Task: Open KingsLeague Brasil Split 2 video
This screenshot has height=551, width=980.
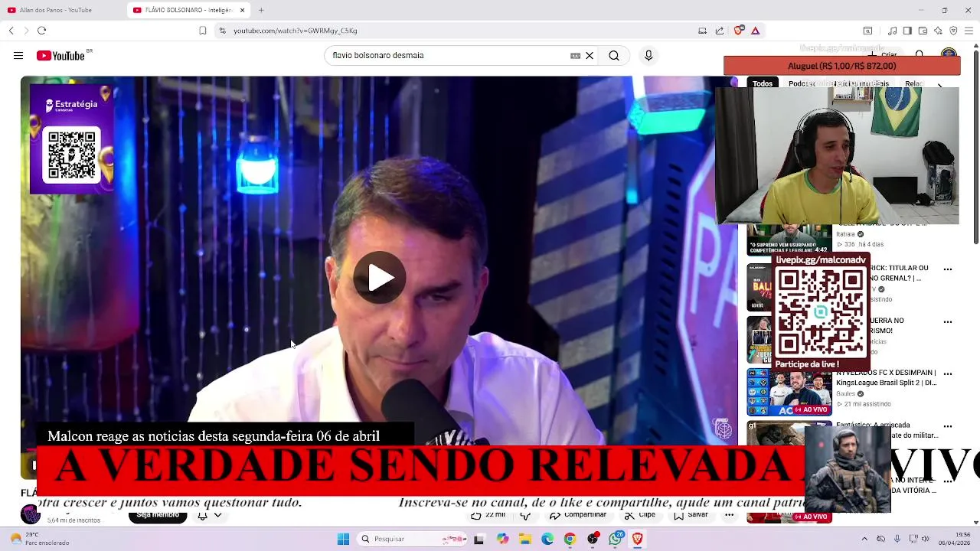Action: click(886, 377)
